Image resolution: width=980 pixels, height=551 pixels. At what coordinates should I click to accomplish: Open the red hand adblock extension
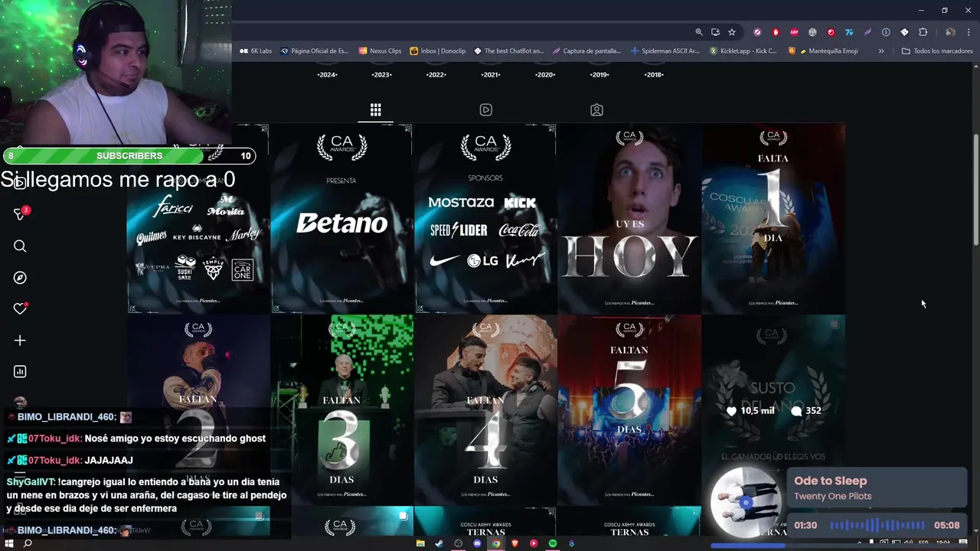tap(776, 32)
